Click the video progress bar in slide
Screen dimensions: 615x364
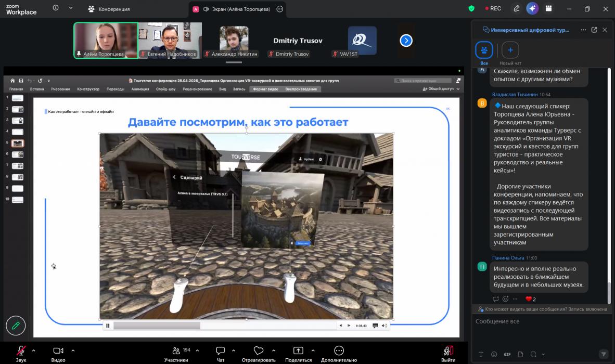pos(225,326)
